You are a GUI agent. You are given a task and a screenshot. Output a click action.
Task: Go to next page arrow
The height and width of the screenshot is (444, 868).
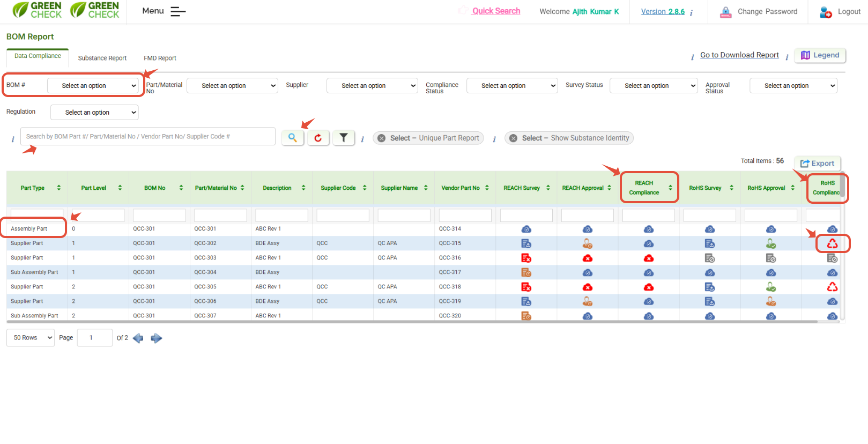157,338
